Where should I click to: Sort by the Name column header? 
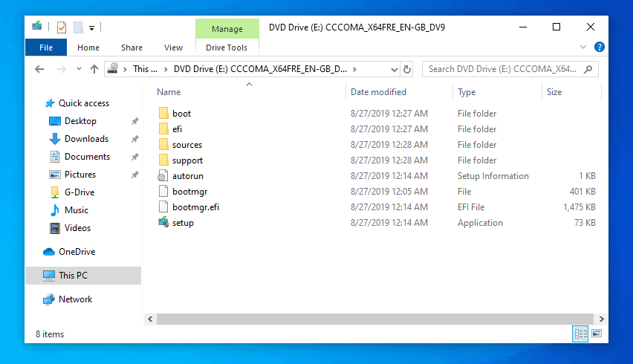point(169,92)
